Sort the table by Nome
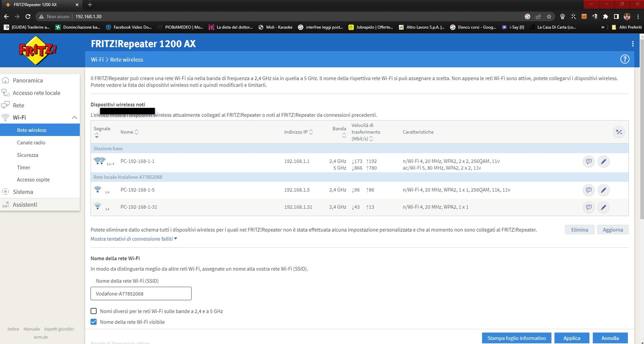 (136, 132)
